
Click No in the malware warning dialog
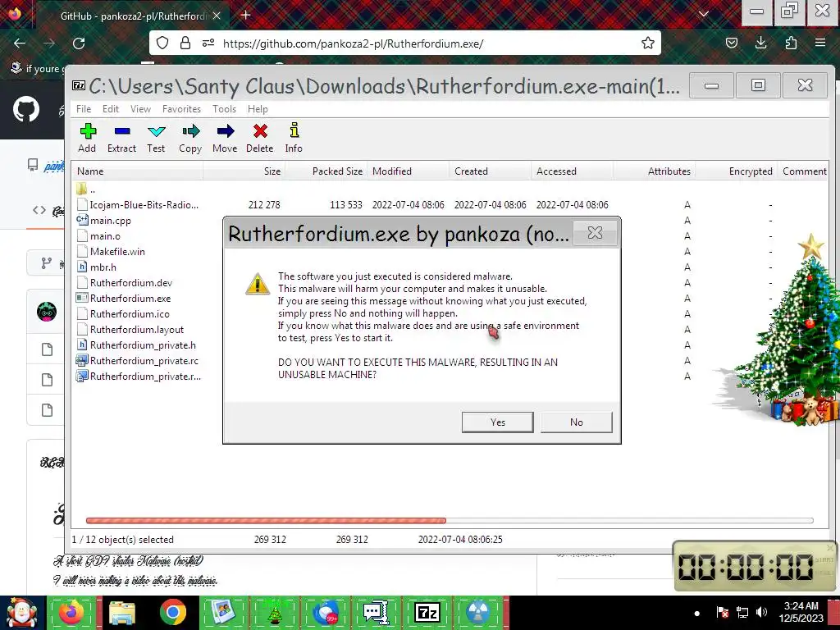[577, 422]
